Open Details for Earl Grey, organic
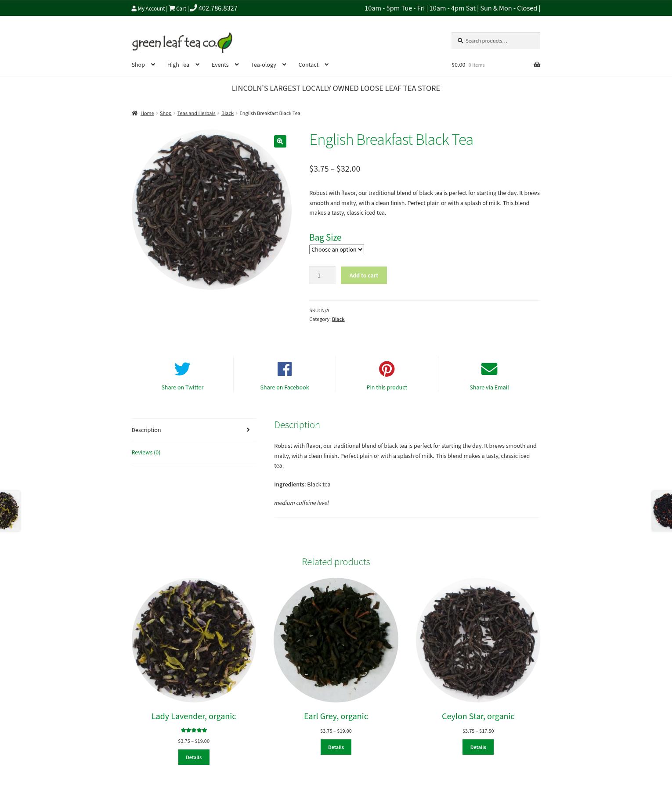Viewport: 672px width, 785px height. (x=336, y=747)
